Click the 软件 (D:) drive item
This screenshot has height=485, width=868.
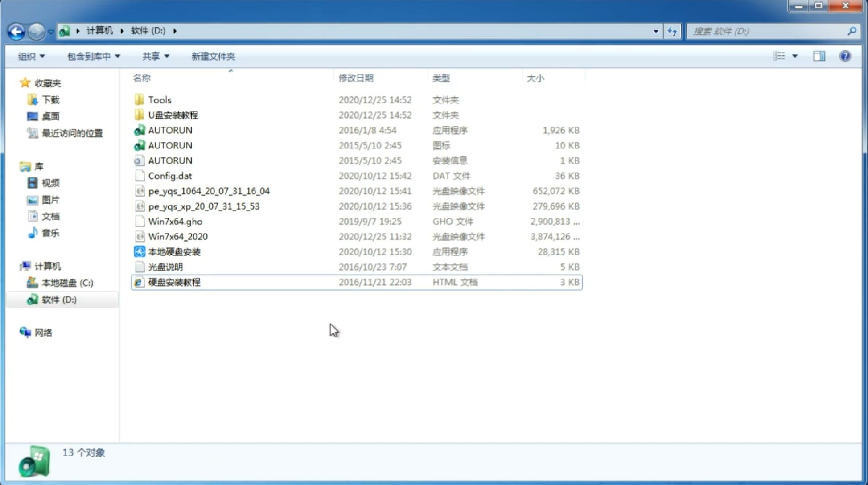pyautogui.click(x=59, y=299)
